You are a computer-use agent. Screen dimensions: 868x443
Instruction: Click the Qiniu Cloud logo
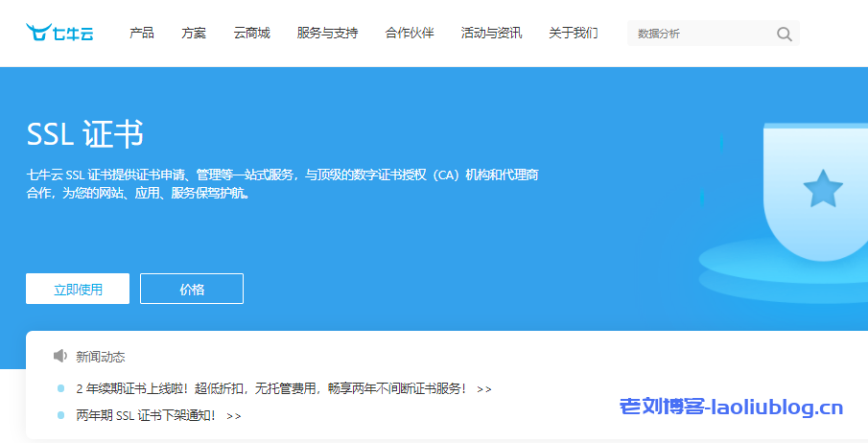click(59, 33)
